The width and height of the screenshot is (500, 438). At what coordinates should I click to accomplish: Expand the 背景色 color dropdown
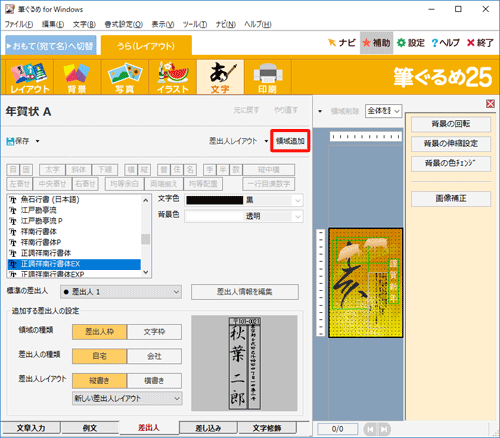(298, 217)
